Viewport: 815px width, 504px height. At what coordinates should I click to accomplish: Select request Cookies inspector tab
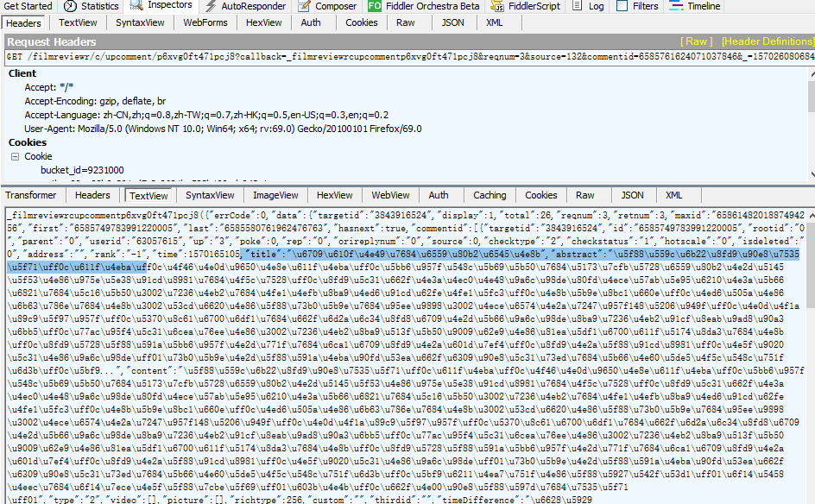click(361, 22)
